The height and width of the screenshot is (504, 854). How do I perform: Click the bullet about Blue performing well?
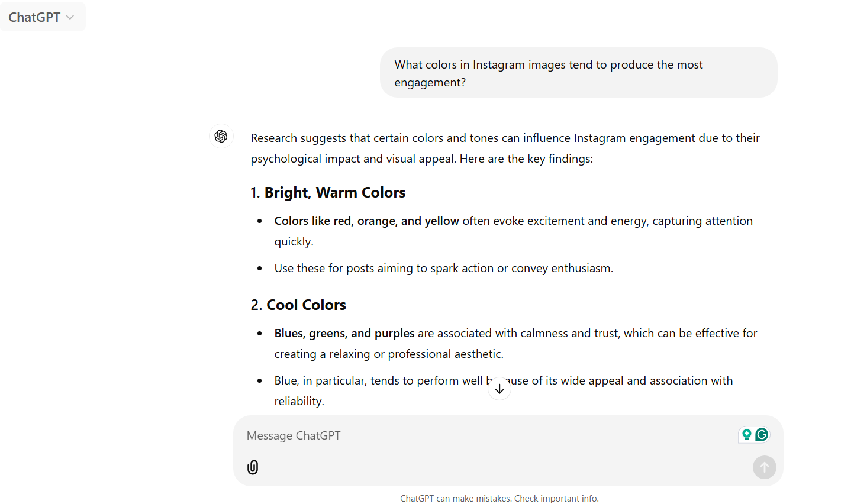point(504,391)
